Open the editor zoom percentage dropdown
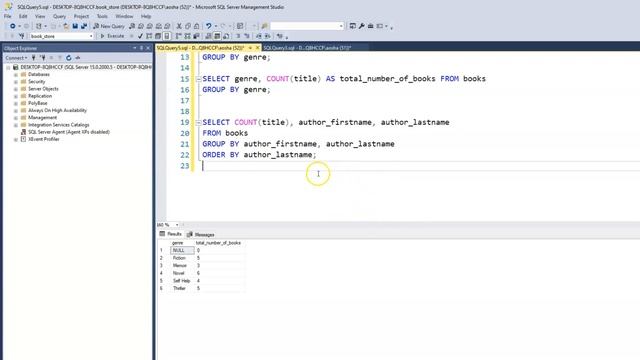Viewport: 640px width, 360px height. 177,225
